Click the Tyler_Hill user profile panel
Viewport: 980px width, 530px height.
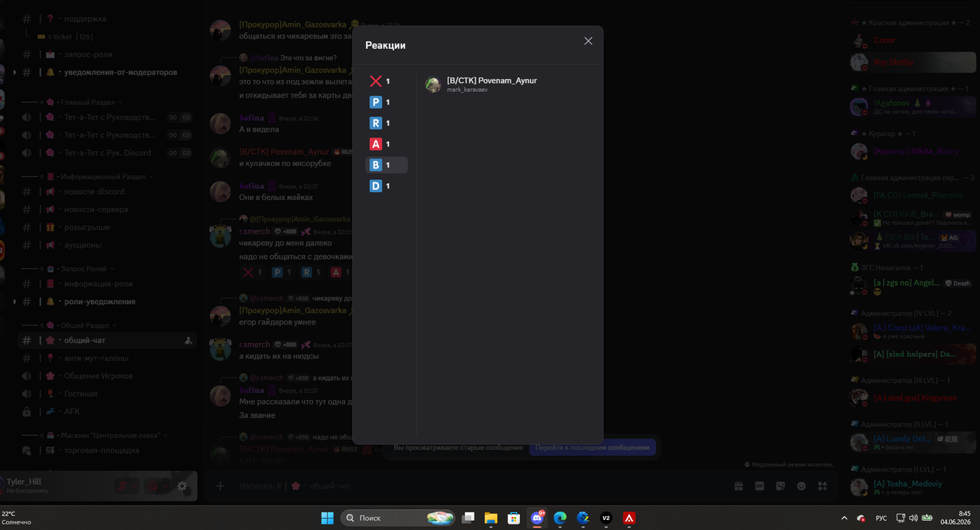tap(54, 486)
